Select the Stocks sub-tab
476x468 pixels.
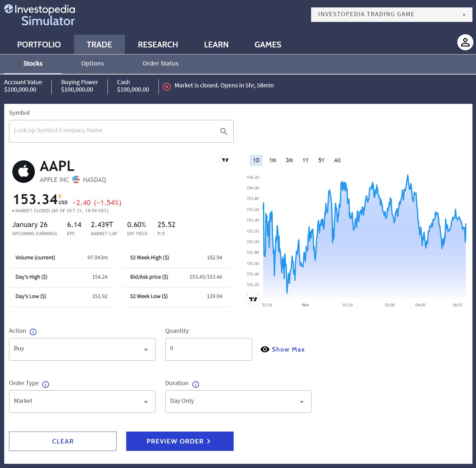(x=33, y=64)
